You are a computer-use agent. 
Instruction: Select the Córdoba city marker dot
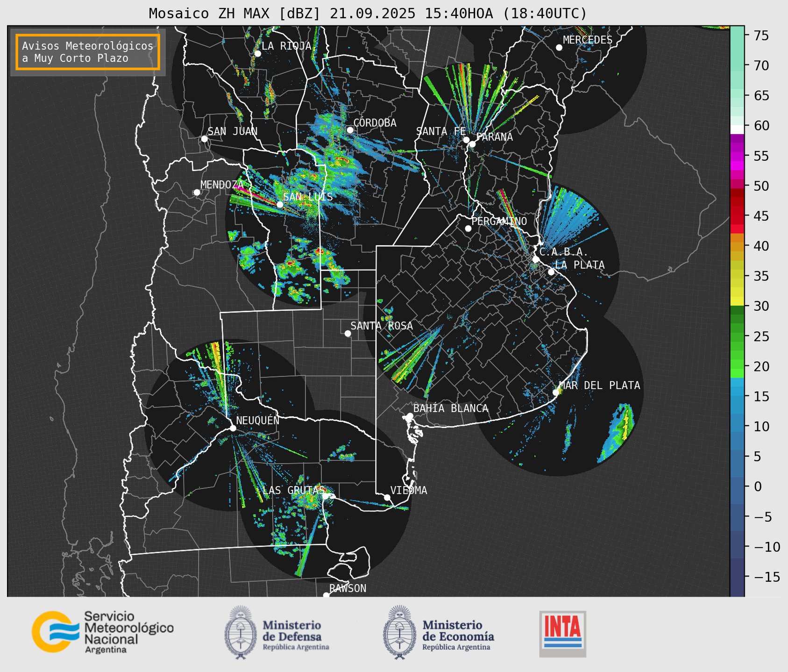[350, 130]
